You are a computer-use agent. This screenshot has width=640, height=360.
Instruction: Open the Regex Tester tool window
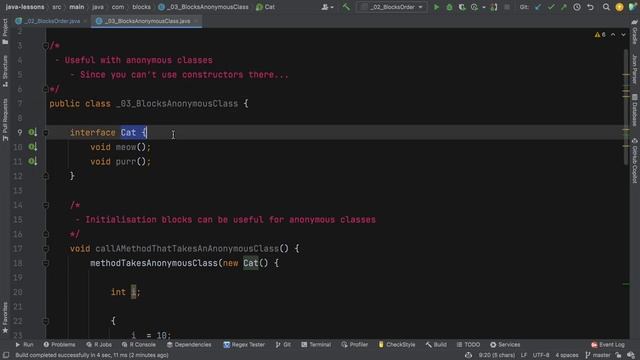pyautogui.click(x=244, y=345)
